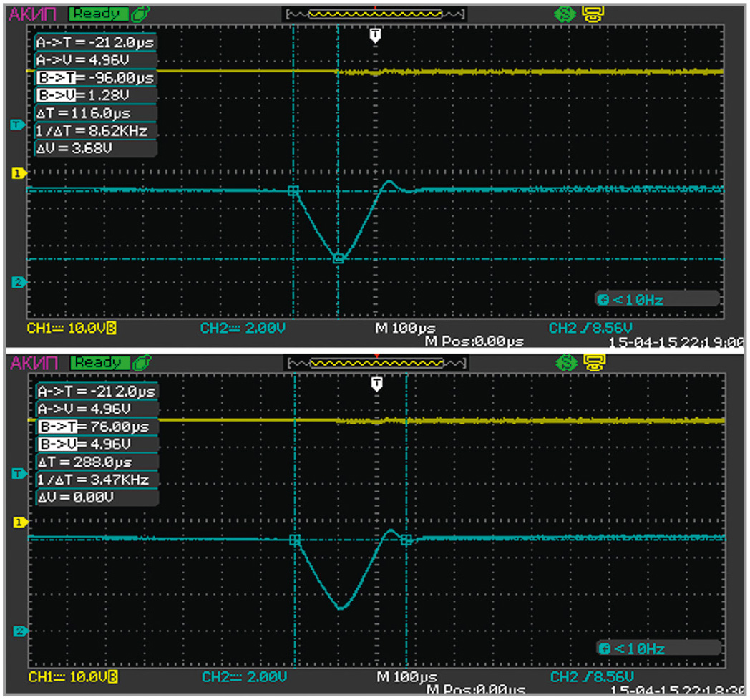Click the ΔT = 288.0µs readout in bottom panel
Screen dimensions: 750x700
point(94,462)
